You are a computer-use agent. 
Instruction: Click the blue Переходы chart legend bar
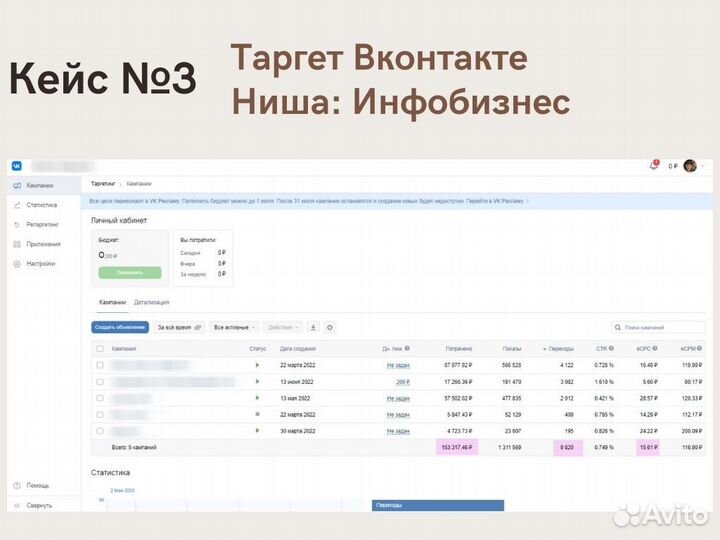coord(438,505)
